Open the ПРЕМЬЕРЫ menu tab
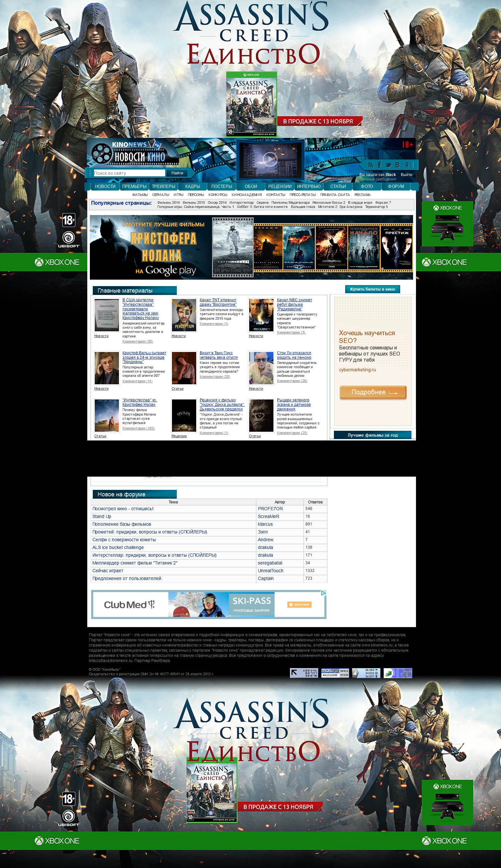 coord(134,186)
